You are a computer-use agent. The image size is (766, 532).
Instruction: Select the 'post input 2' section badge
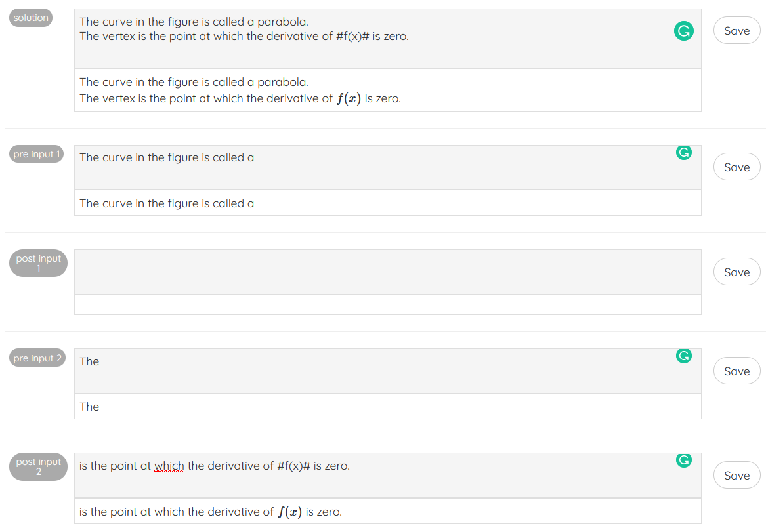coord(38,466)
